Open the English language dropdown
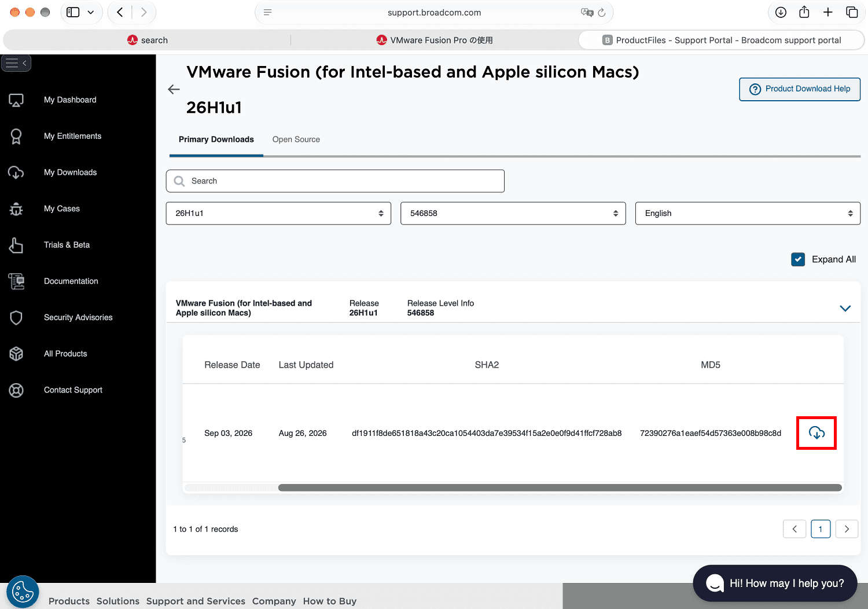 click(x=748, y=213)
